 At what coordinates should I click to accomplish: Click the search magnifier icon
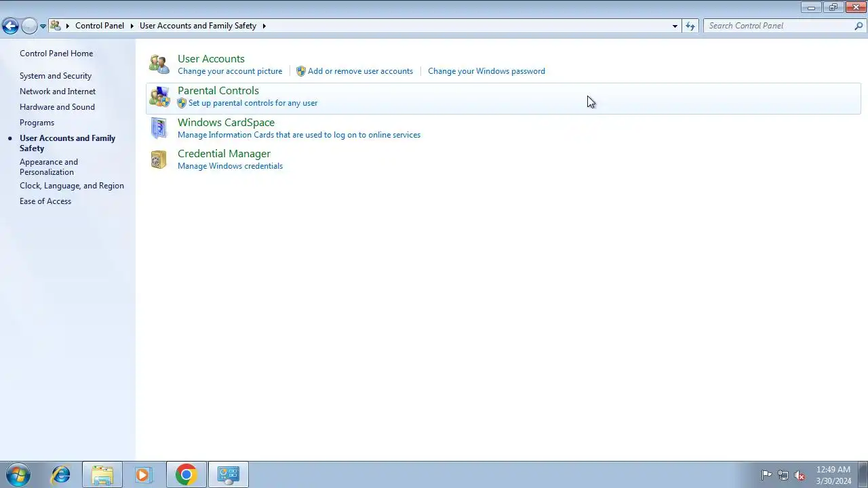coord(859,26)
